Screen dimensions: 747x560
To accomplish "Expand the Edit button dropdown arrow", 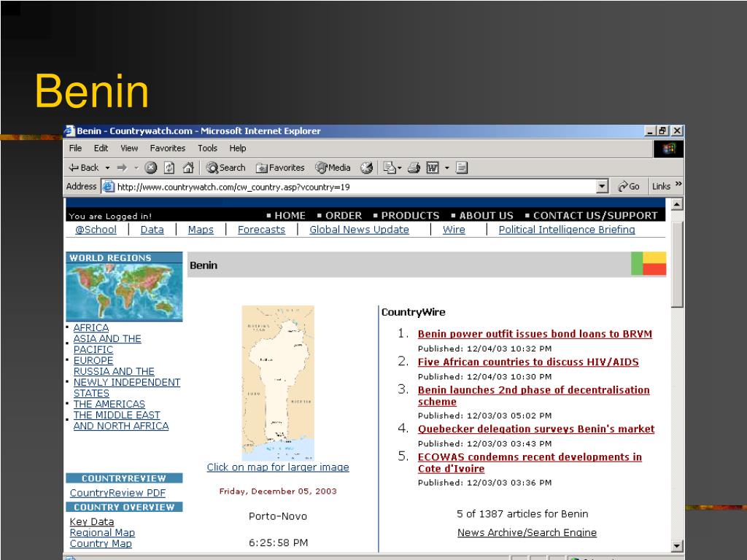I will tap(447, 168).
